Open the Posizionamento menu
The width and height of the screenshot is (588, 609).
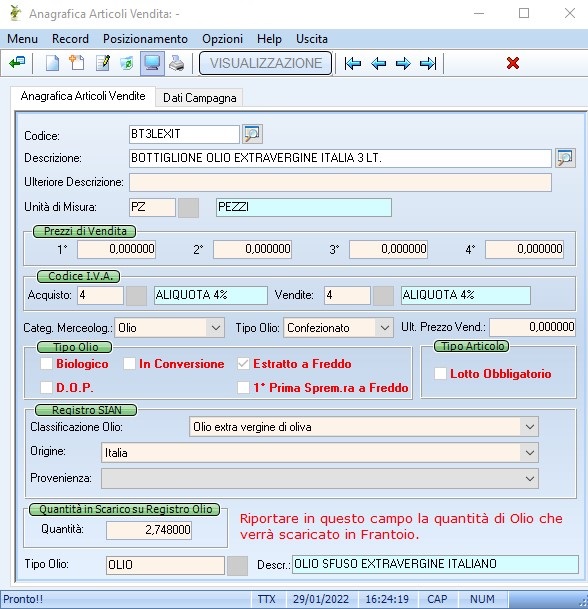coord(145,39)
